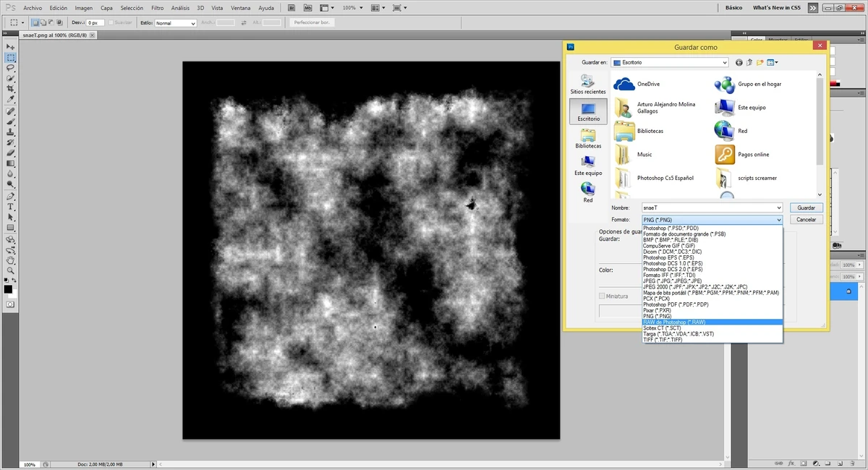Expand the Guardar en location dropdown

pos(669,63)
